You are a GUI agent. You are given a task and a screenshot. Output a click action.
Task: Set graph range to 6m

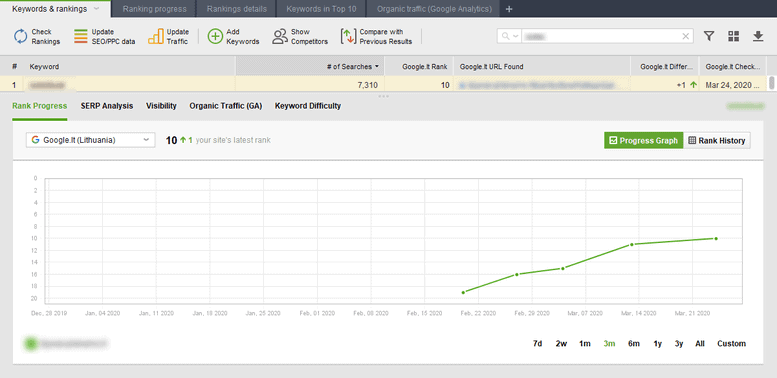click(634, 343)
